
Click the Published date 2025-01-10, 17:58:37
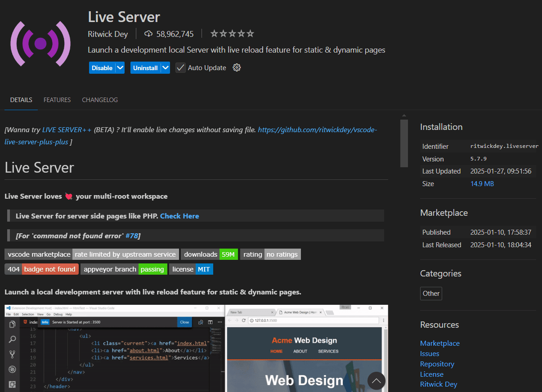point(501,232)
